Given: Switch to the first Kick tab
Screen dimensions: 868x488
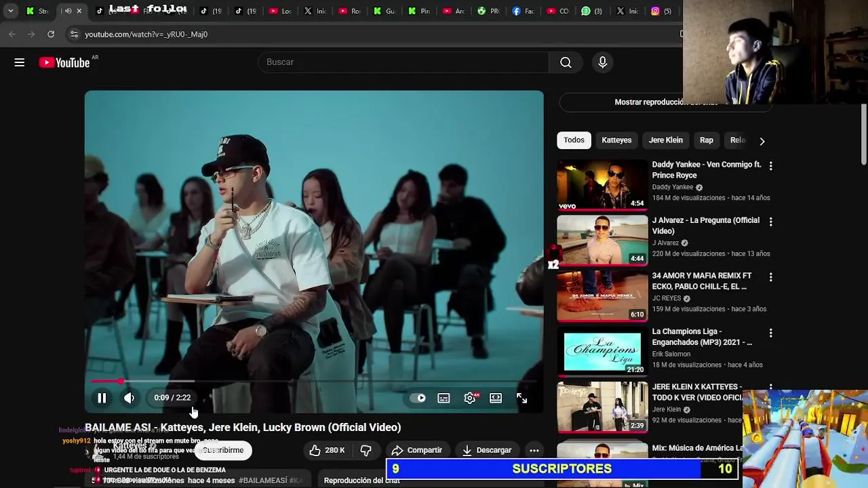Looking at the screenshot, I should pos(37,11).
